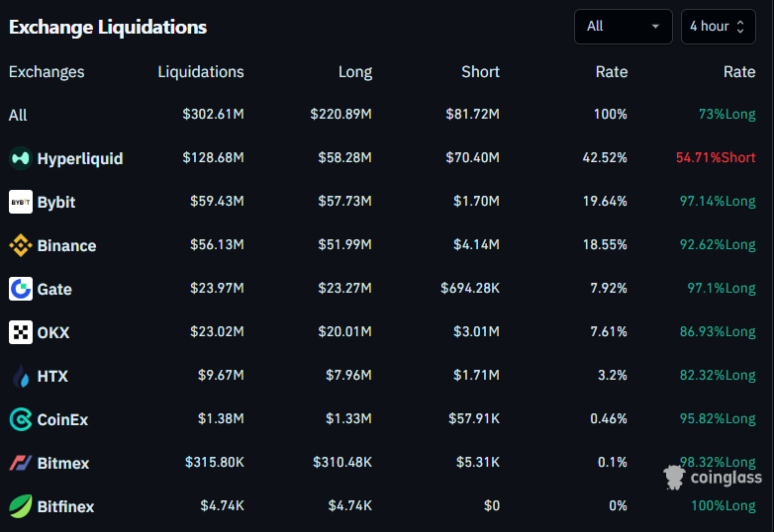The width and height of the screenshot is (774, 532).
Task: Click the HTX exchange logo icon
Action: point(21,376)
